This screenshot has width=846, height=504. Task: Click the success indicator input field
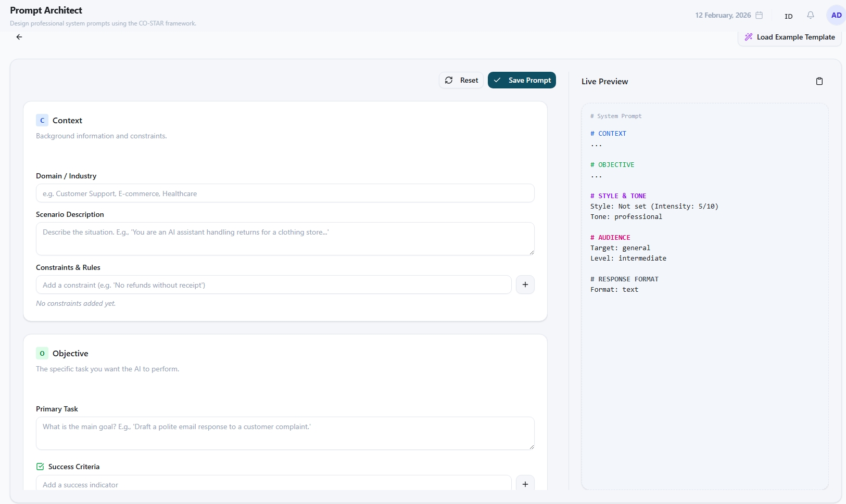tap(273, 484)
